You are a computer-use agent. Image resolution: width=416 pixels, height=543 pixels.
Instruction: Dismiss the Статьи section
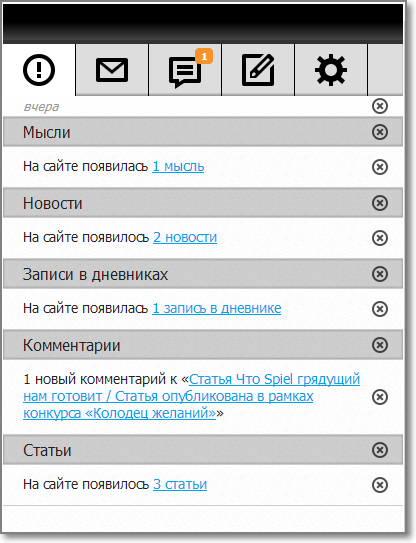tap(380, 450)
